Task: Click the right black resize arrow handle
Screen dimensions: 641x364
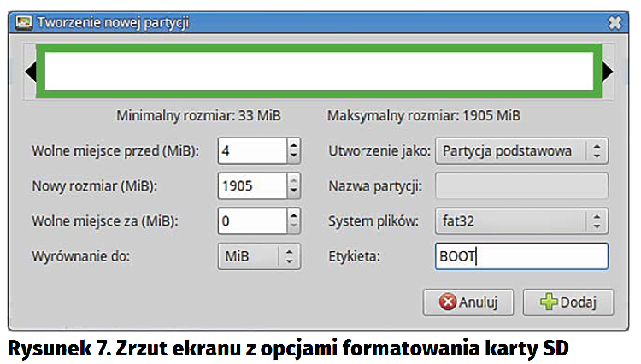Action: pyautogui.click(x=607, y=72)
